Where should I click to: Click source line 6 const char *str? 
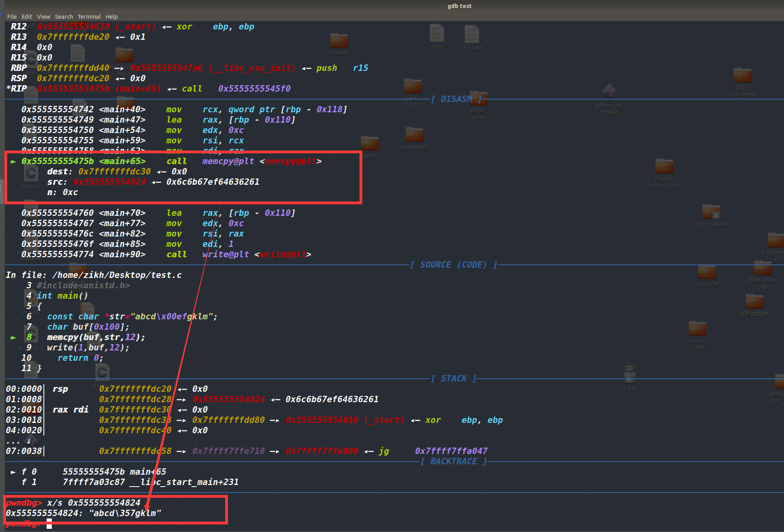pos(122,316)
